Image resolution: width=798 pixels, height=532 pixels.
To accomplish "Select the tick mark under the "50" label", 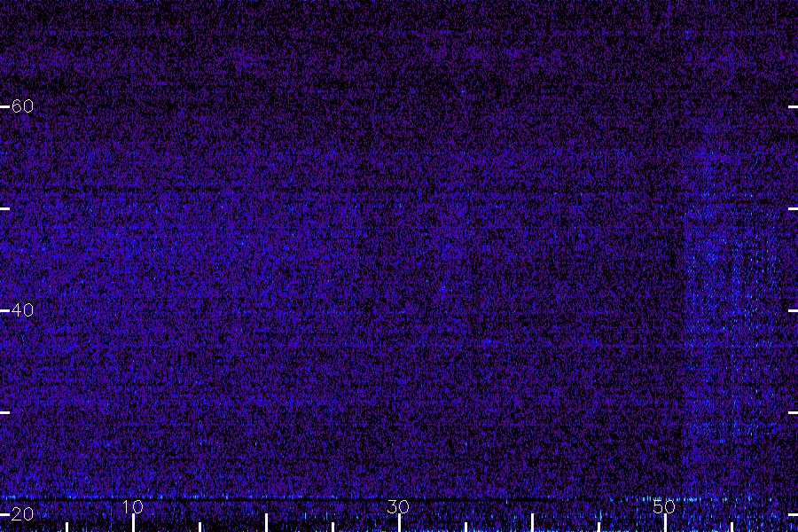I will click(665, 523).
